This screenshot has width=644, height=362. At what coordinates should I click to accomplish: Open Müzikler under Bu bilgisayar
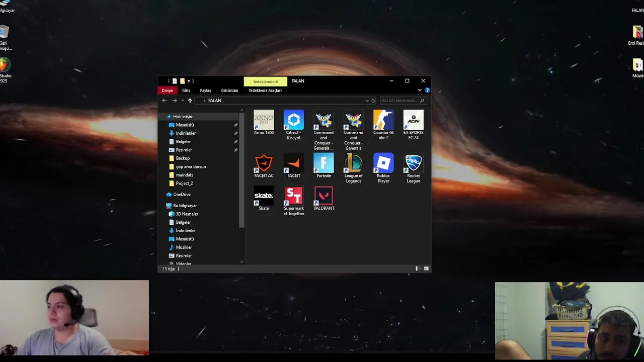184,247
